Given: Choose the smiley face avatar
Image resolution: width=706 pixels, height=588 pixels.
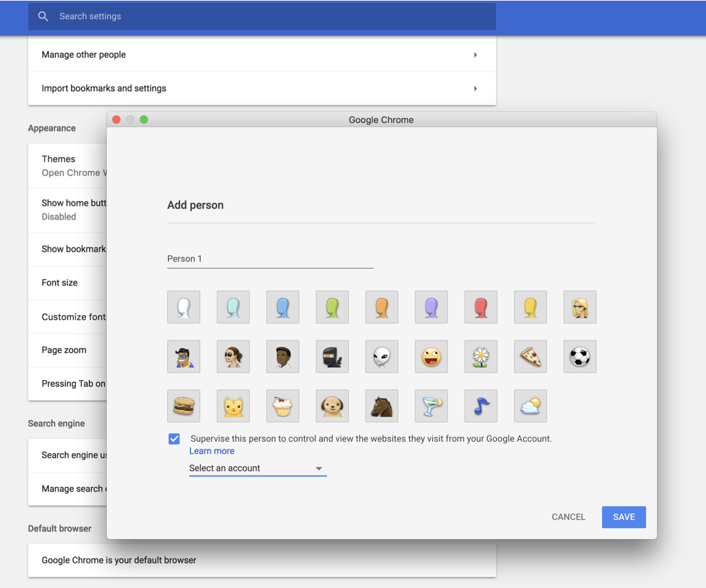Looking at the screenshot, I should (x=431, y=356).
